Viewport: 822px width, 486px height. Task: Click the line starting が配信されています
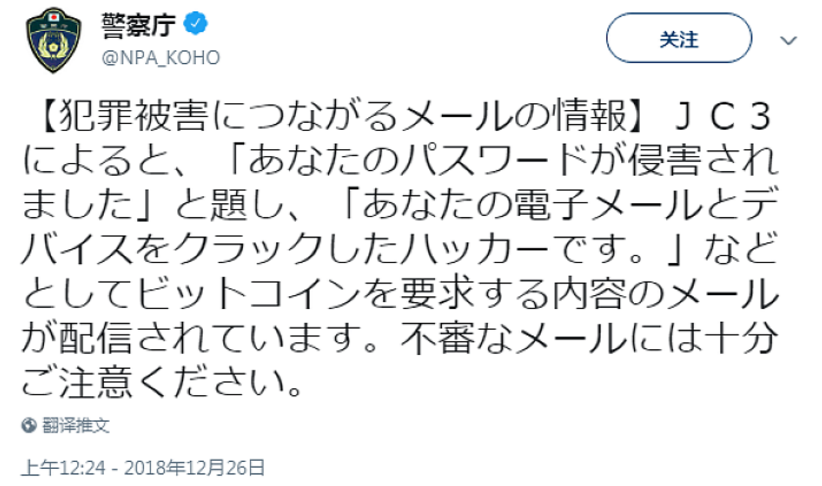tap(400, 337)
